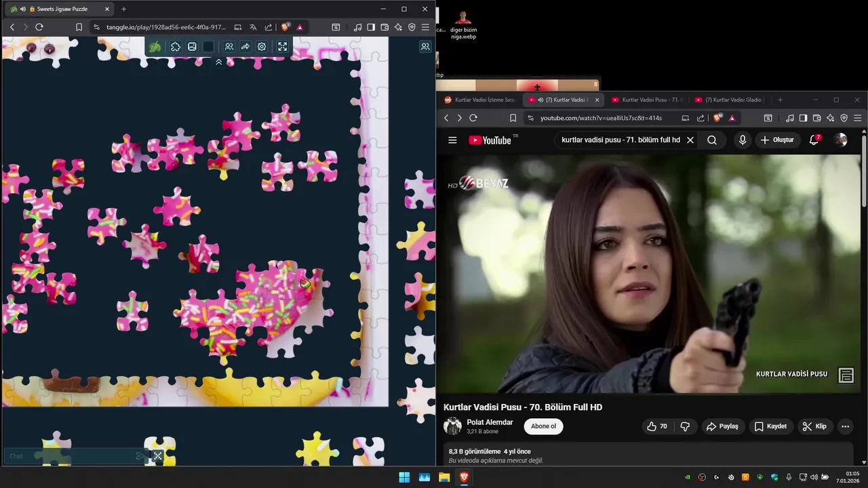Viewport: 868px width, 488px height.
Task: Dislike the Kurtlar Vadisi video
Action: click(685, 426)
